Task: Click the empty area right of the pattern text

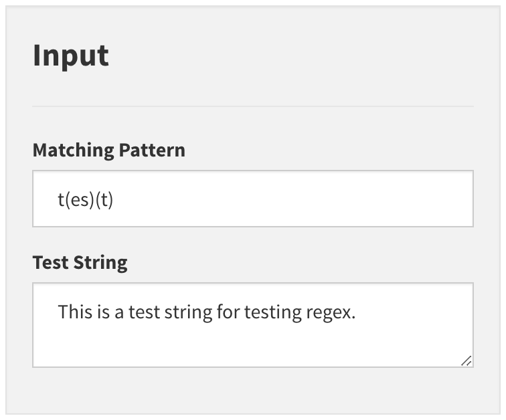Action: tap(290, 199)
